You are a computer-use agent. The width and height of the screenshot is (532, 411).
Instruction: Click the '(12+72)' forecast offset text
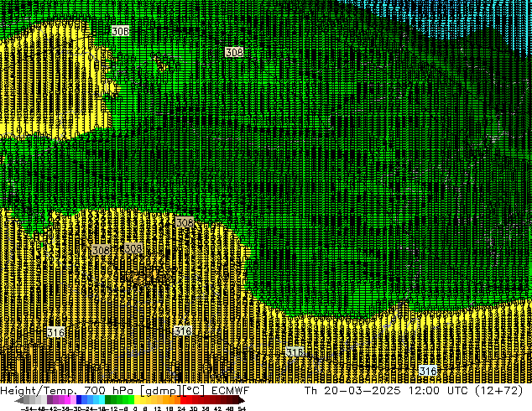[x=498, y=391]
